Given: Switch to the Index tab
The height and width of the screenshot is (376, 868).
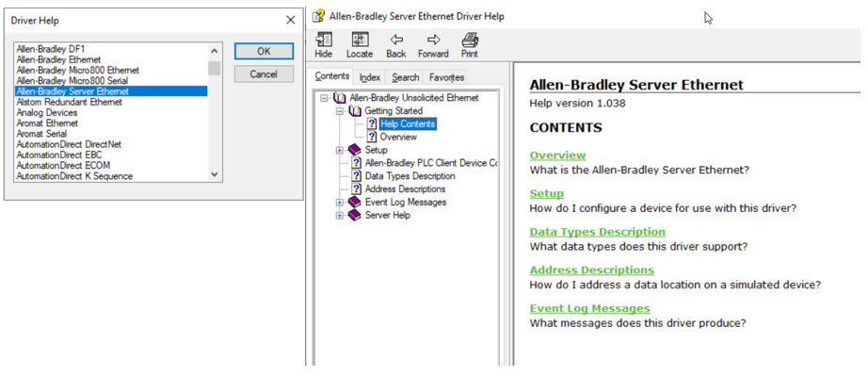Looking at the screenshot, I should click(370, 77).
